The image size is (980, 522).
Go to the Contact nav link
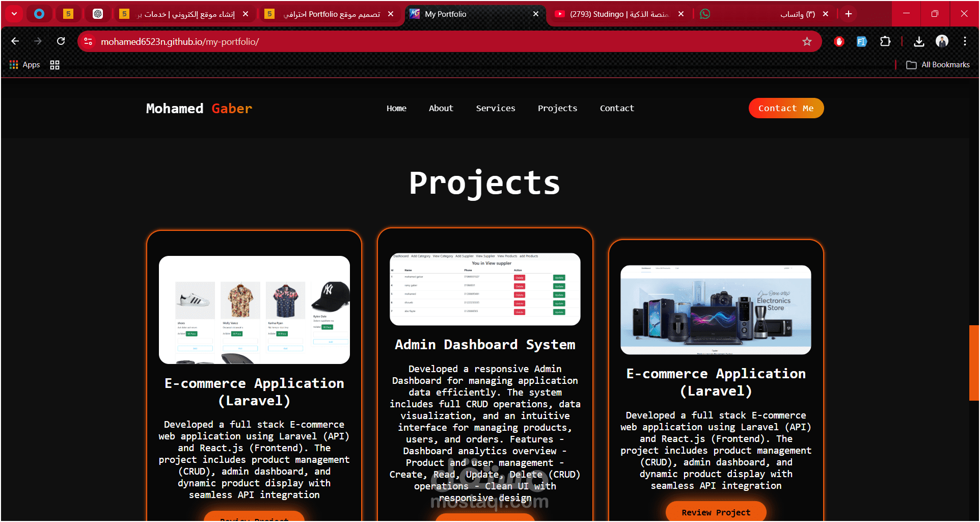coord(617,108)
